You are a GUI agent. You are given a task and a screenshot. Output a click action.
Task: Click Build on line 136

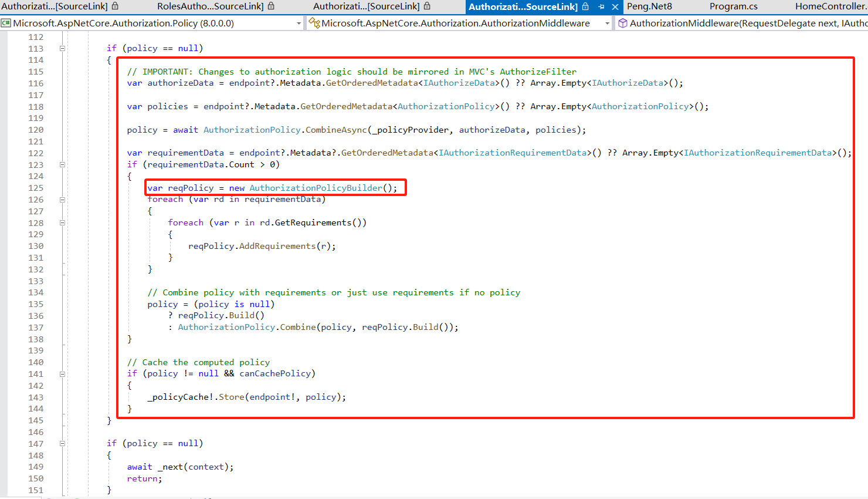[x=242, y=315]
